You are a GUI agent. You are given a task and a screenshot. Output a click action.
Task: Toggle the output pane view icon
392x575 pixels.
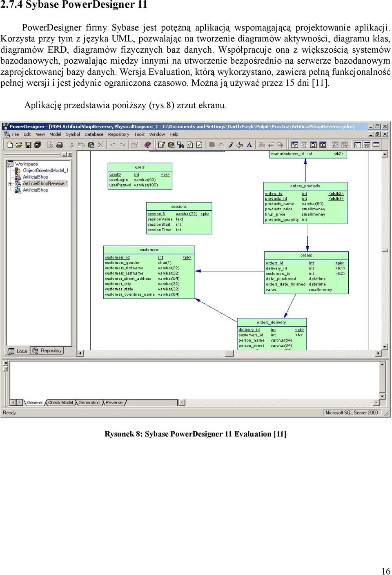(x=367, y=145)
